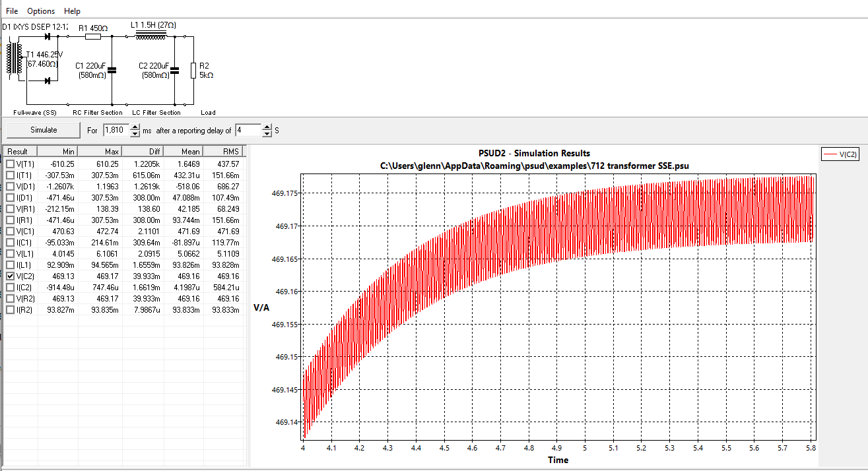Toggle the V(D1) checkbox
Image resolution: width=868 pixels, height=471 pixels.
[10, 186]
